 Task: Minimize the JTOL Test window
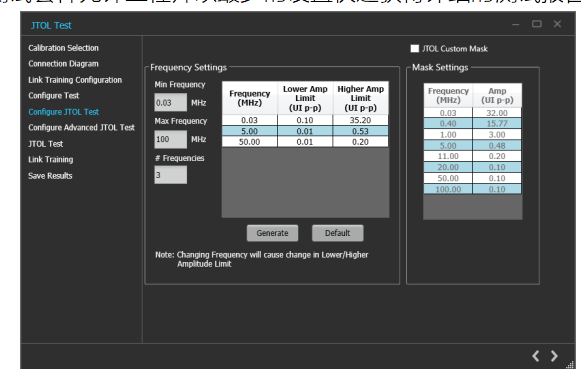pos(516,24)
